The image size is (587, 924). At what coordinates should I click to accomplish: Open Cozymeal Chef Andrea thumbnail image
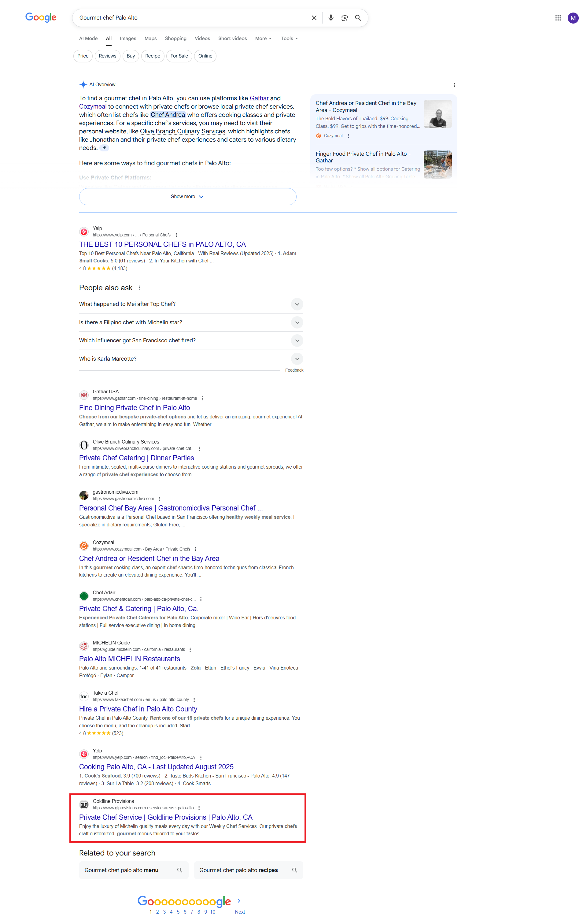437,114
